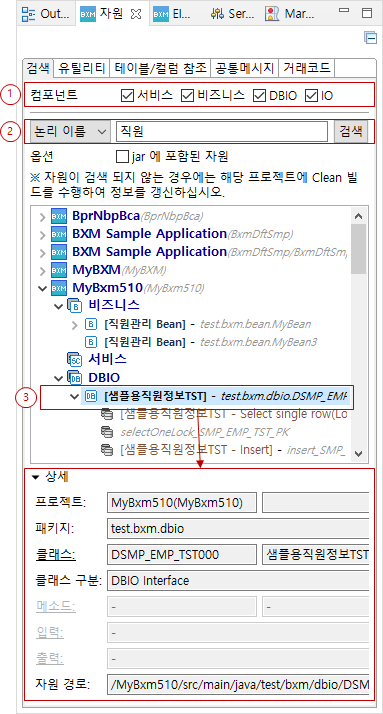
Task: Switch to the 거래코드 tab
Action: tap(306, 68)
